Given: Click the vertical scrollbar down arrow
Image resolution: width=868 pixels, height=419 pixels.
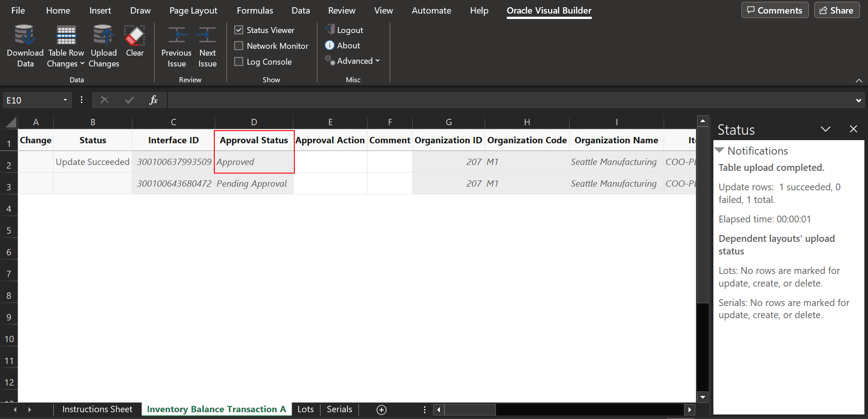Looking at the screenshot, I should click(x=703, y=397).
